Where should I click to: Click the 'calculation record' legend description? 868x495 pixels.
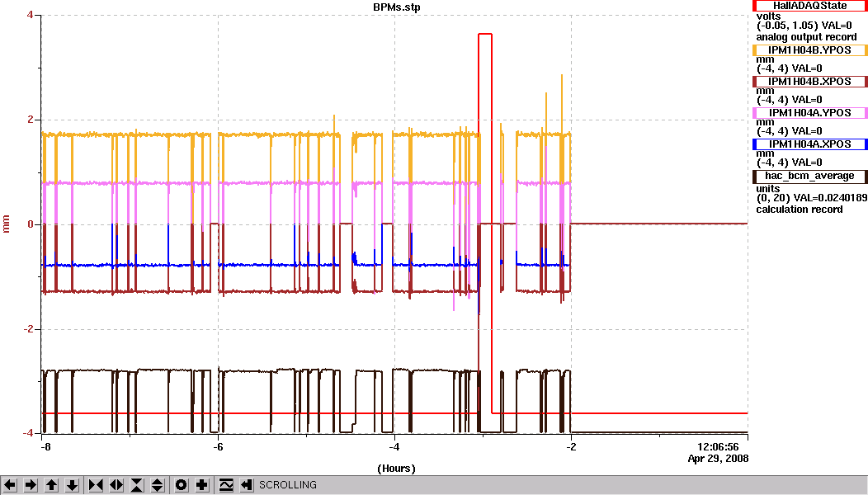coord(800,210)
